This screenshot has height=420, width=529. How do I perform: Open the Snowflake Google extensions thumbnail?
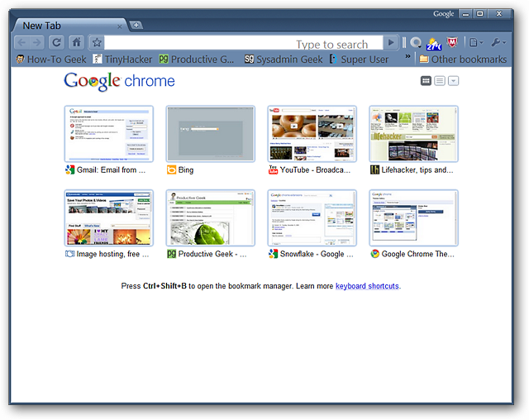[312, 217]
